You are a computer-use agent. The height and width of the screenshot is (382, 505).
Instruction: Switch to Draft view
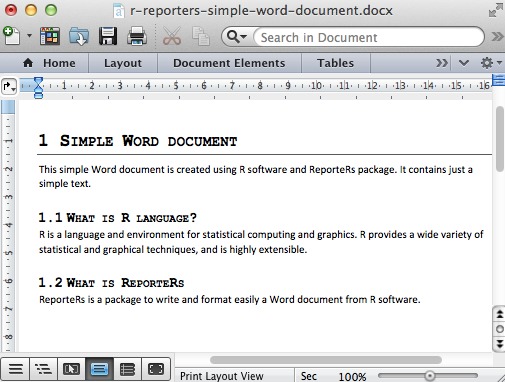pos(15,369)
